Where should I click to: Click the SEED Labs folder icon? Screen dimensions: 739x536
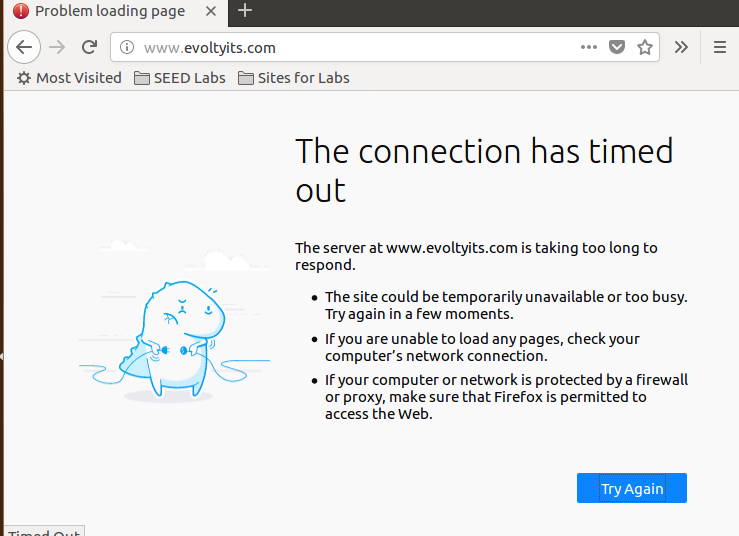[x=141, y=78]
